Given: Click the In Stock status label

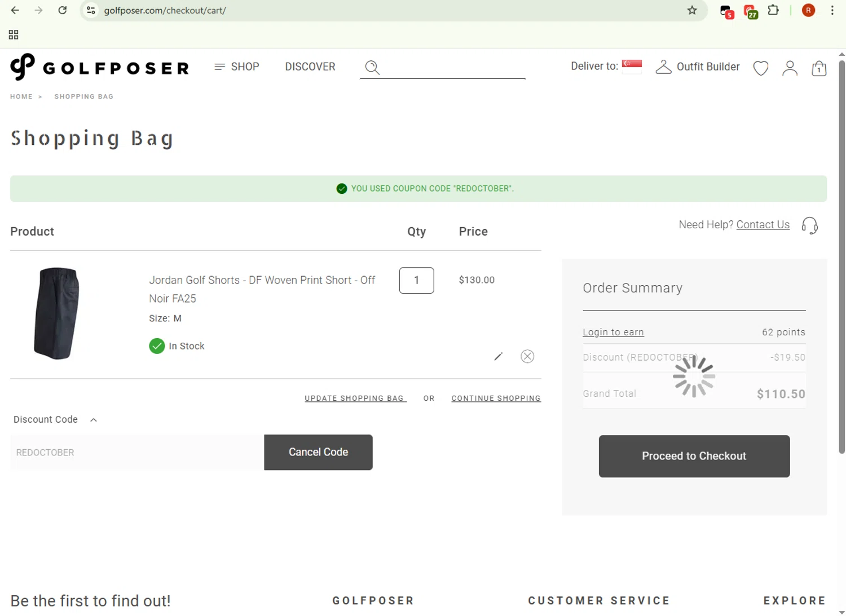Looking at the screenshot, I should 186,346.
